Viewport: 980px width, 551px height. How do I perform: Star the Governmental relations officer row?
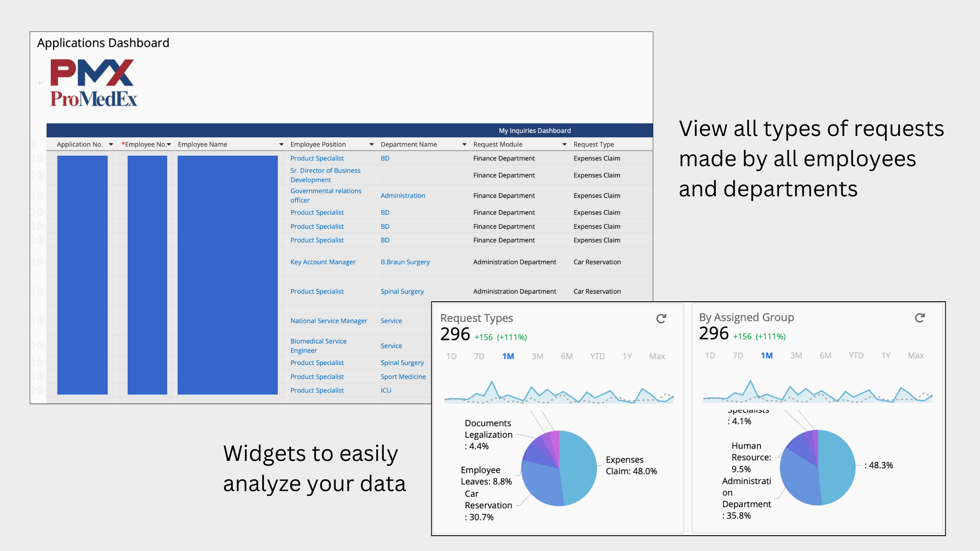click(40, 195)
